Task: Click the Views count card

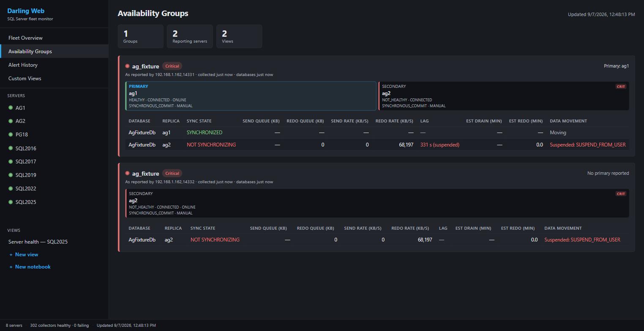Action: (x=239, y=36)
